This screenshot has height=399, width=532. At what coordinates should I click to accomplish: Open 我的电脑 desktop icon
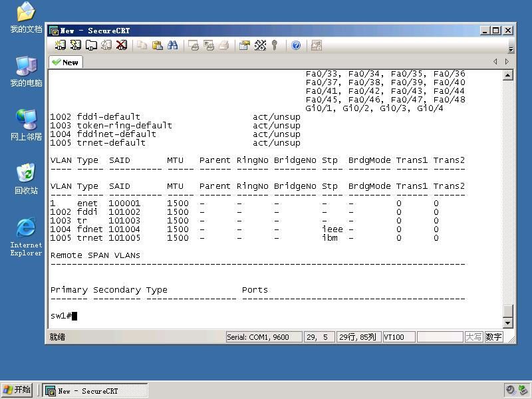click(26, 72)
